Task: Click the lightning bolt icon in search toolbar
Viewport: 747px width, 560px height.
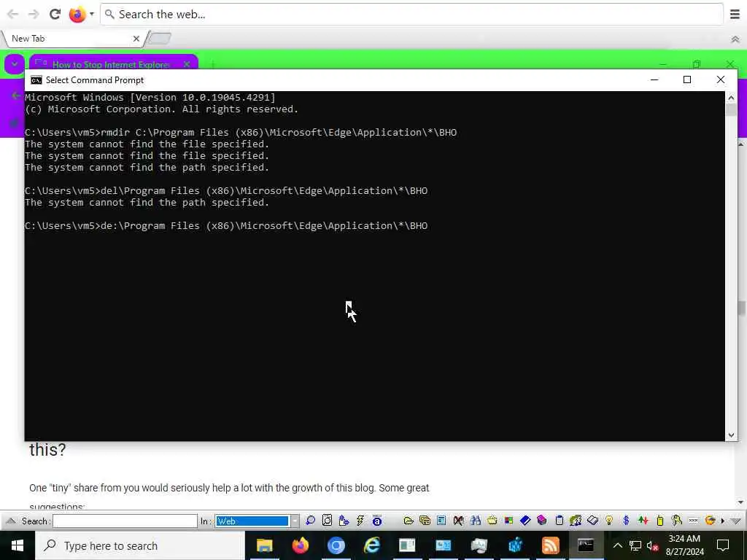Action: click(360, 521)
